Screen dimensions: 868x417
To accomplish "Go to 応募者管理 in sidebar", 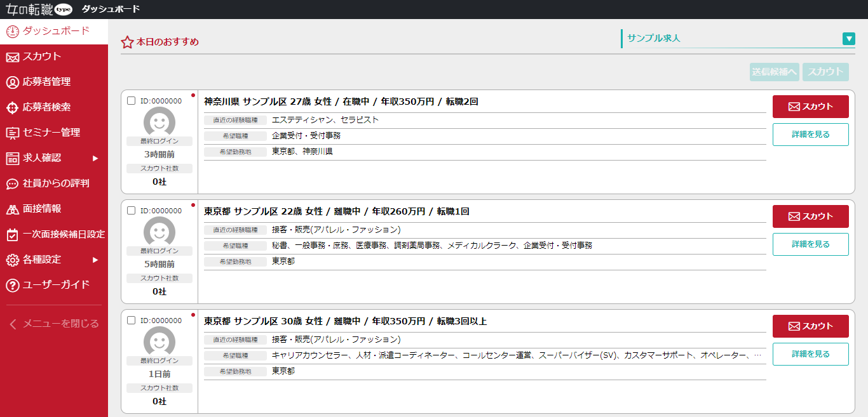I will [54, 82].
